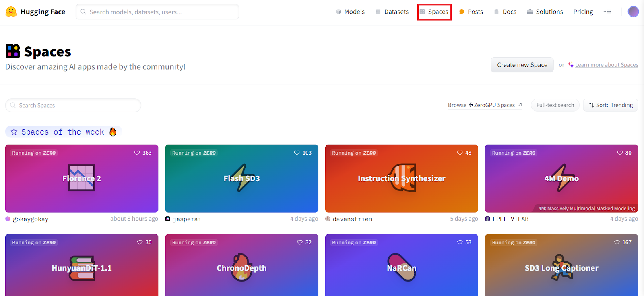Open the user profile avatar
This screenshot has height=296, width=644.
(633, 12)
